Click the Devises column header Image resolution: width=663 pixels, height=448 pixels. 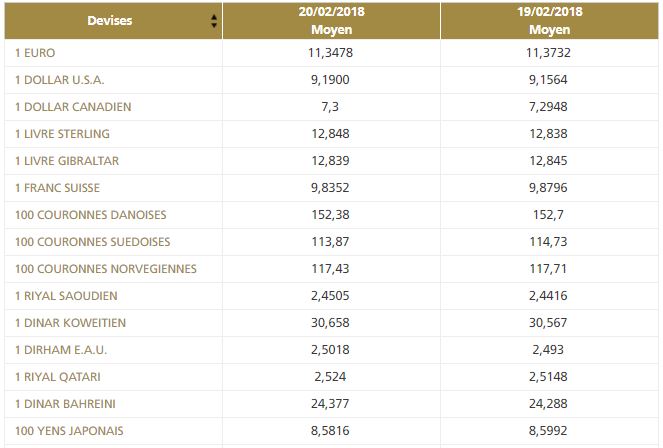tap(109, 21)
